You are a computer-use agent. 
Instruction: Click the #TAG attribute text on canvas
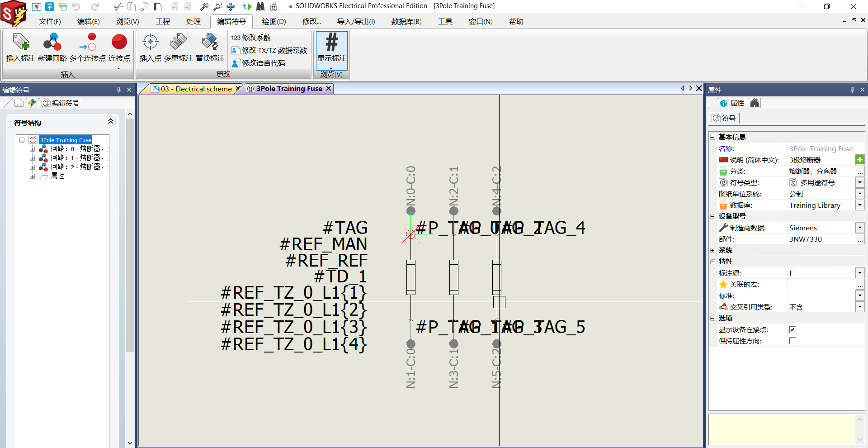[x=345, y=228]
